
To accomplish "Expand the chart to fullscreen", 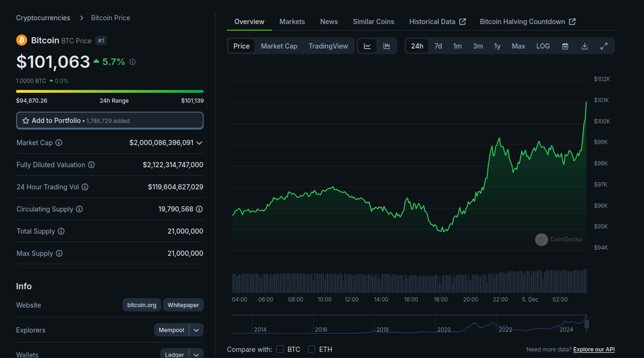I will point(604,46).
